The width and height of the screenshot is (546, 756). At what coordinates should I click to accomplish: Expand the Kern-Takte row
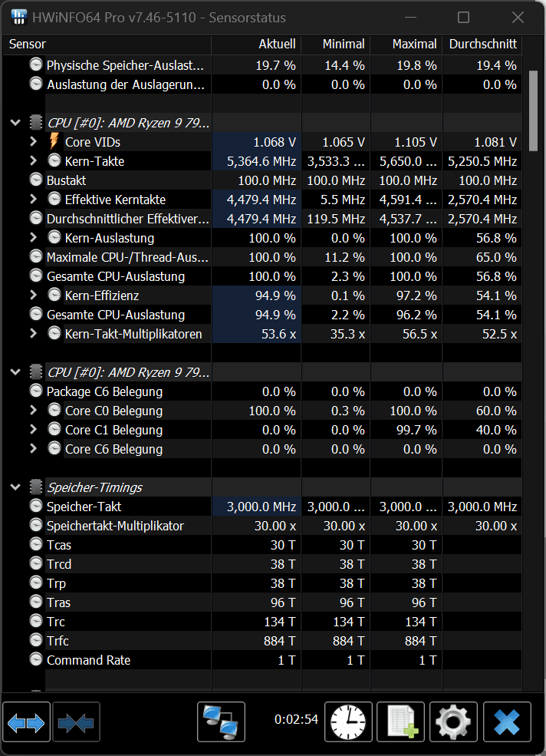tap(34, 161)
